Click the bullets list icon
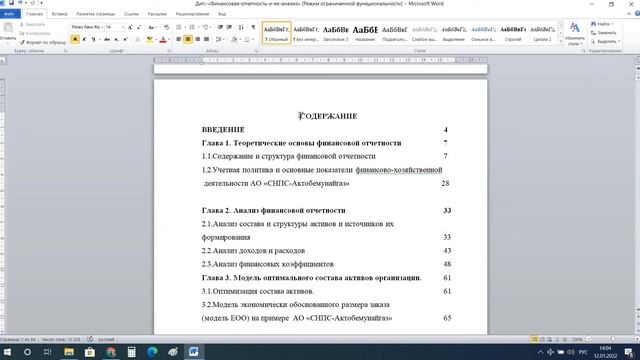This screenshot has width=640, height=360. 180,27
